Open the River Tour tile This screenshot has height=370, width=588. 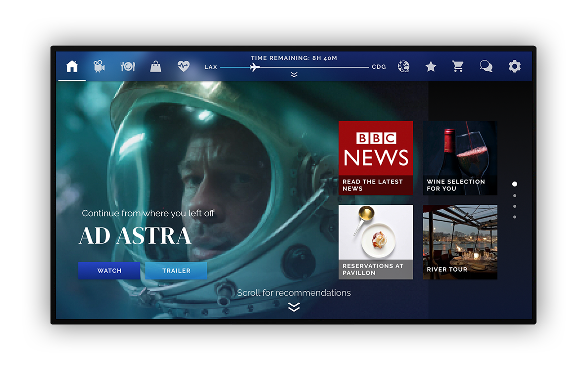coord(460,242)
